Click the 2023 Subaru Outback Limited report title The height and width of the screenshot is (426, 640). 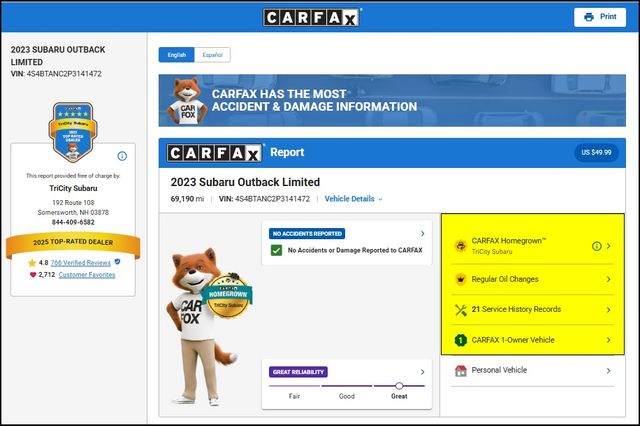tap(245, 182)
